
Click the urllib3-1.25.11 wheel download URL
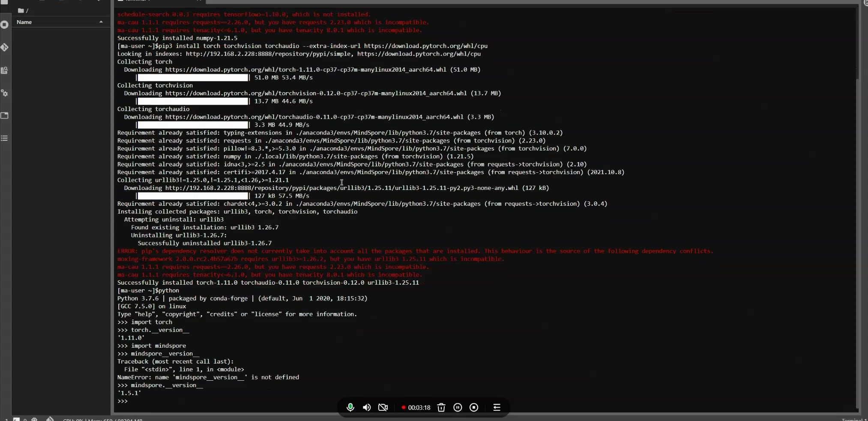point(342,188)
